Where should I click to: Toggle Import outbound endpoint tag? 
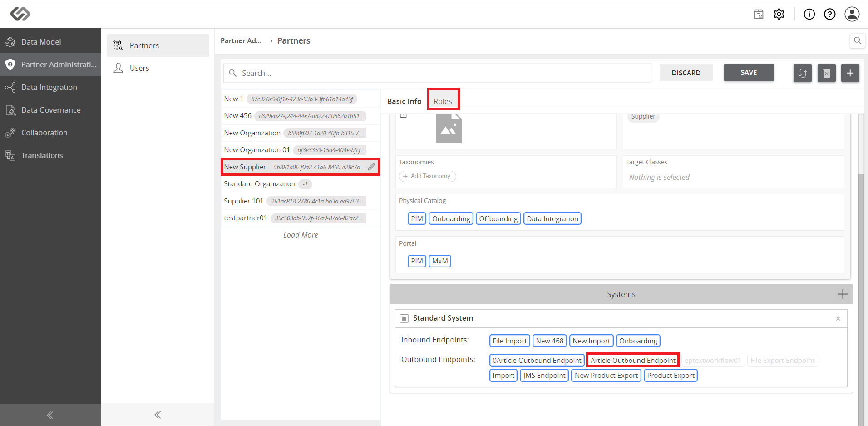[x=503, y=375]
